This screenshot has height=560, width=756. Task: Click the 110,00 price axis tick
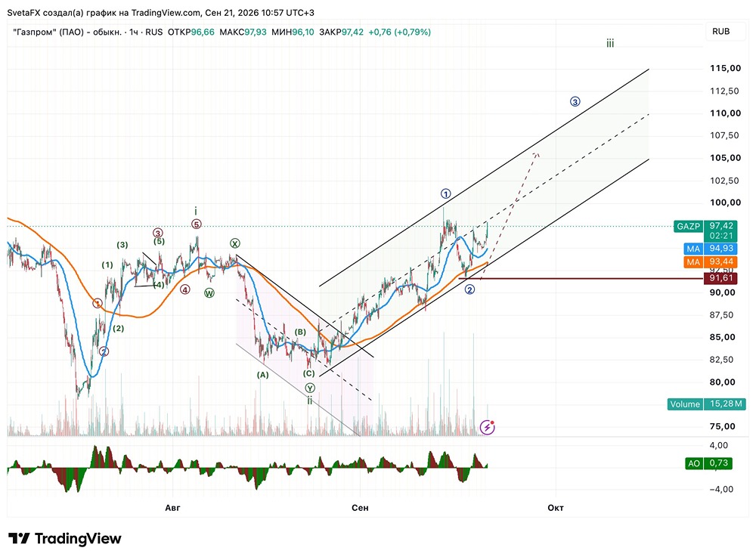(x=725, y=113)
